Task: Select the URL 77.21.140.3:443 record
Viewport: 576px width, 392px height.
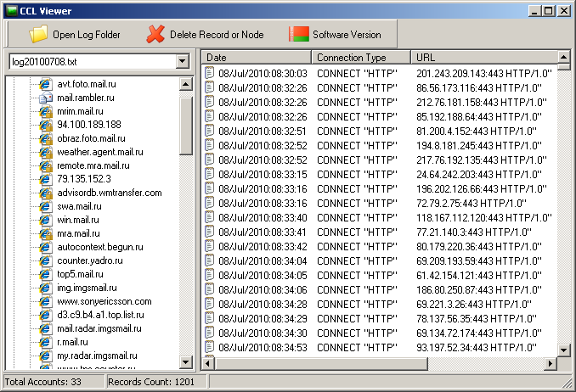Action: (379, 232)
